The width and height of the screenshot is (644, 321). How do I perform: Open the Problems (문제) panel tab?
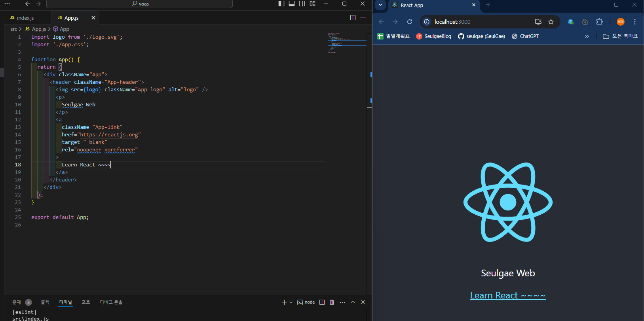[17, 302]
